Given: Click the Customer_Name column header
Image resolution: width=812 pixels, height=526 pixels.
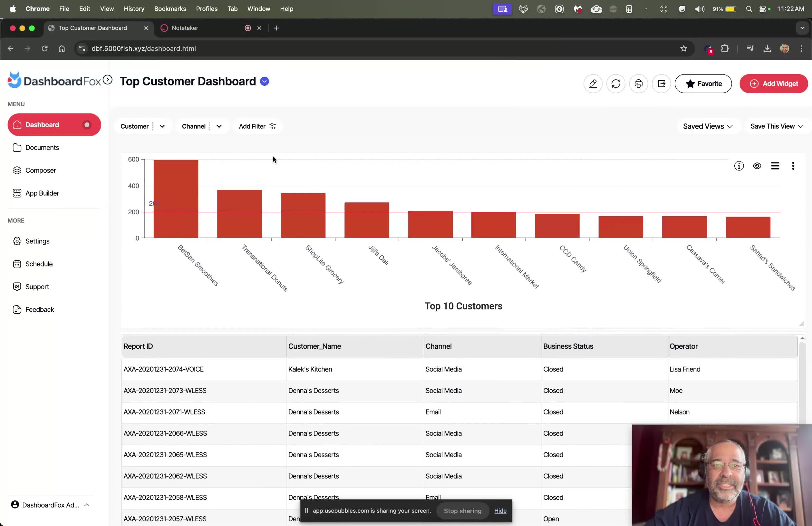Looking at the screenshot, I should 314,346.
